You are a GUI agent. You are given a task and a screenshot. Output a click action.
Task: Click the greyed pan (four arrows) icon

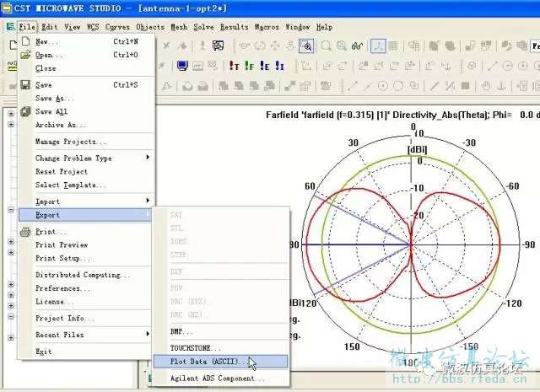click(275, 46)
